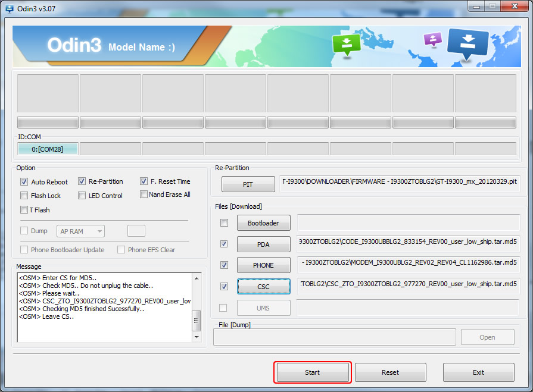Click the PIT file path field
Viewport: 533px width, 392px height.
pyautogui.click(x=400, y=184)
